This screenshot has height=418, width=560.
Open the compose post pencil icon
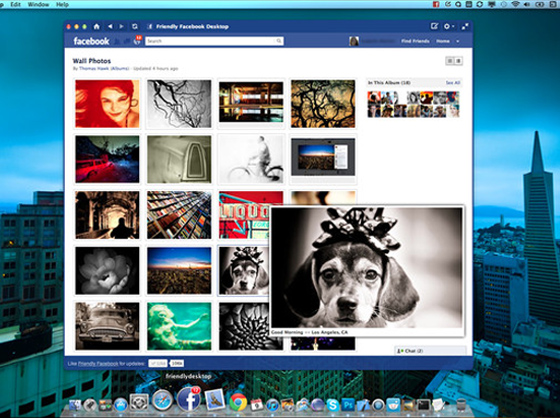point(434,26)
